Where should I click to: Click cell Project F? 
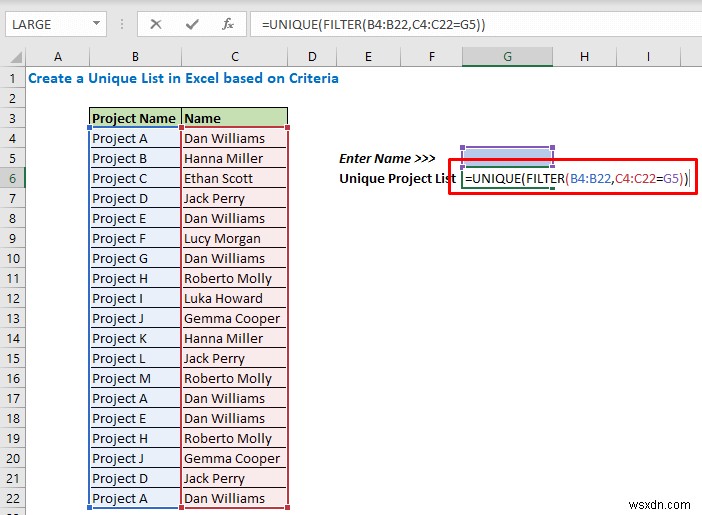[135, 238]
